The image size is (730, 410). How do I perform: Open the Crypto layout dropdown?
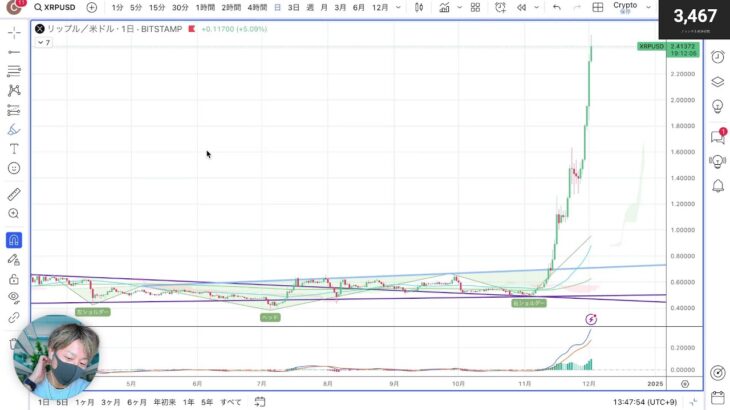pyautogui.click(x=632, y=7)
